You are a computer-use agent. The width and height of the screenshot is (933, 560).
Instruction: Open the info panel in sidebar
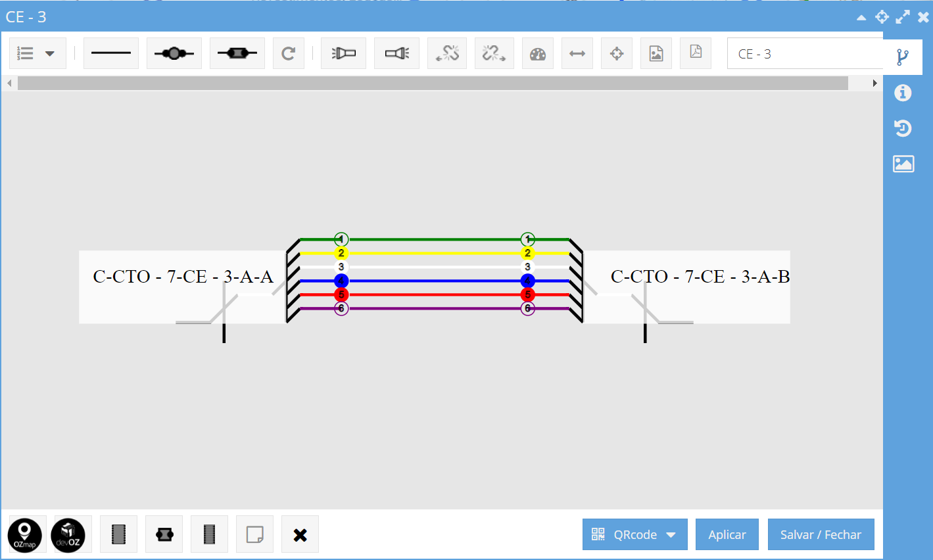[x=903, y=93]
